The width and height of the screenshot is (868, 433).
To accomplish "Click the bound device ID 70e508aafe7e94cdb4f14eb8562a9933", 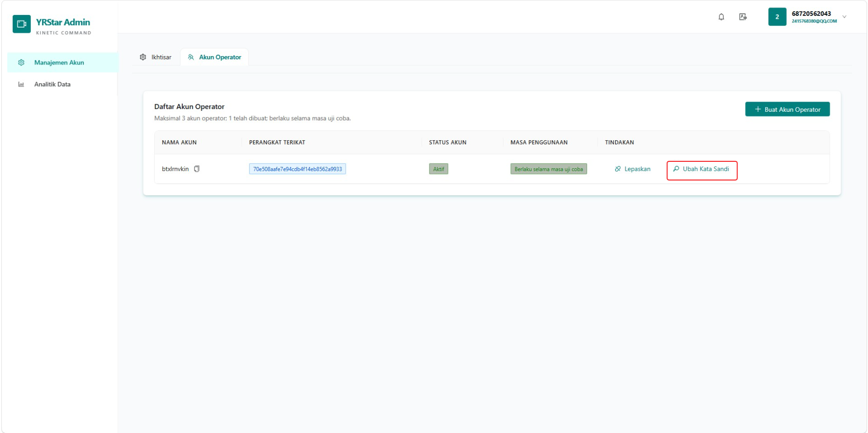I will [297, 169].
